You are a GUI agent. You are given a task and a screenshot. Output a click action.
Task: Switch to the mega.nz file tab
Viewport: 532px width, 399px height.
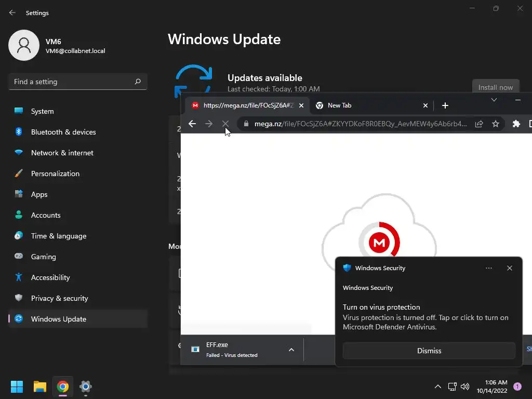click(x=247, y=105)
